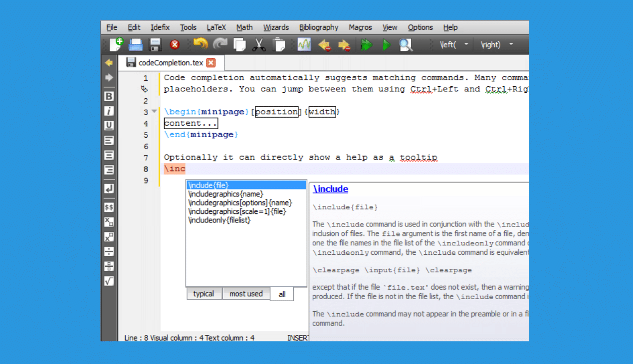Click the division symbol sidebar icon
Viewport: 633px width, 364px height.
[x=109, y=251]
